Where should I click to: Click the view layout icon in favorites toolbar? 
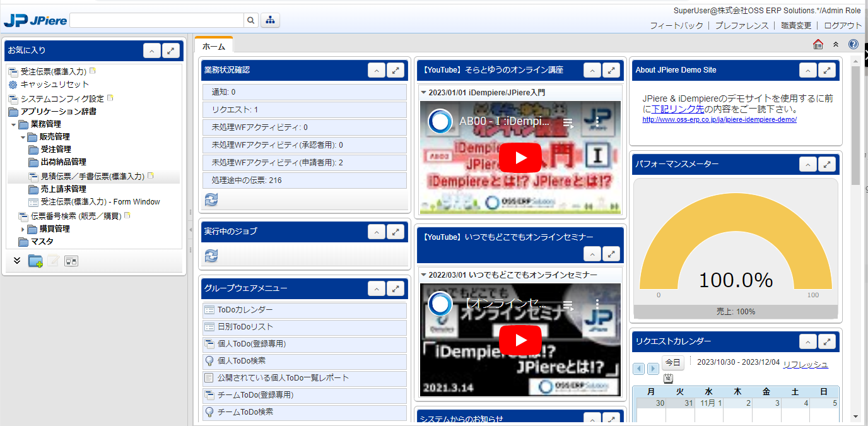[71, 261]
